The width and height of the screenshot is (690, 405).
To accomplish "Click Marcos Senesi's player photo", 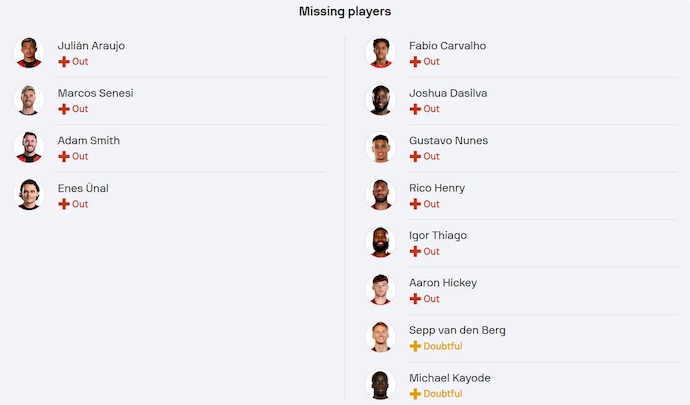I will pyautogui.click(x=30, y=100).
